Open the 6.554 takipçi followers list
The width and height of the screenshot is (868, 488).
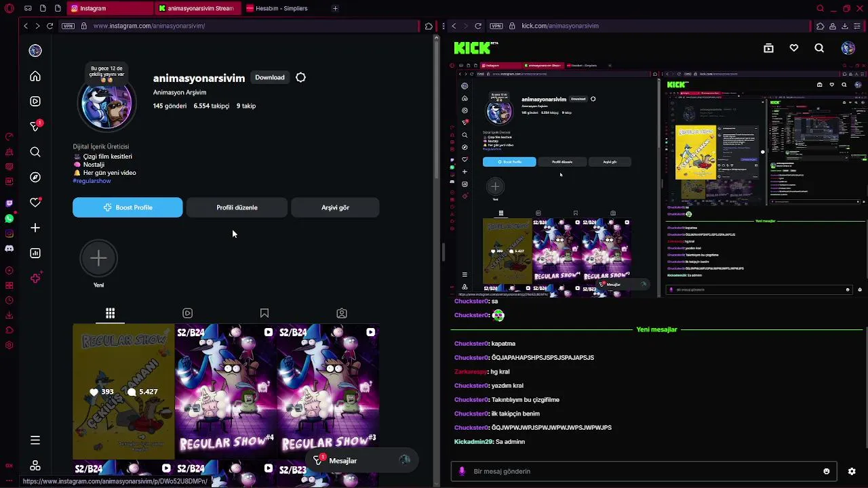pos(212,106)
